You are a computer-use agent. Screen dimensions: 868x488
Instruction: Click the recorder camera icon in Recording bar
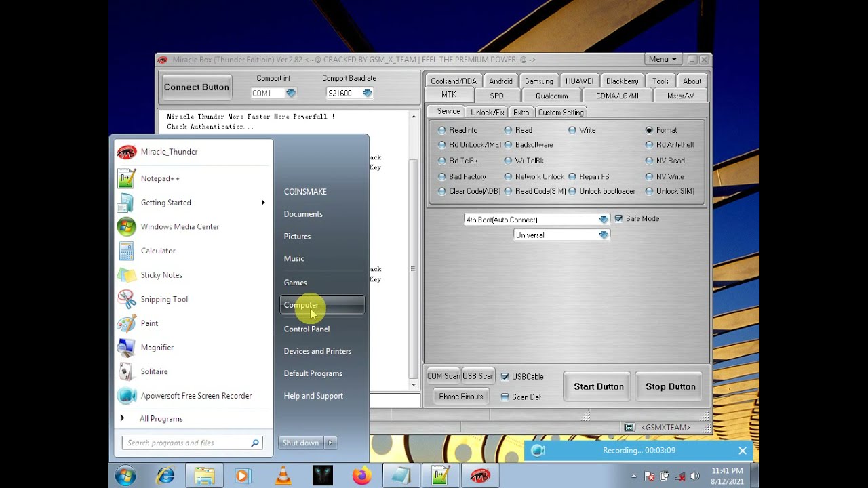(538, 451)
